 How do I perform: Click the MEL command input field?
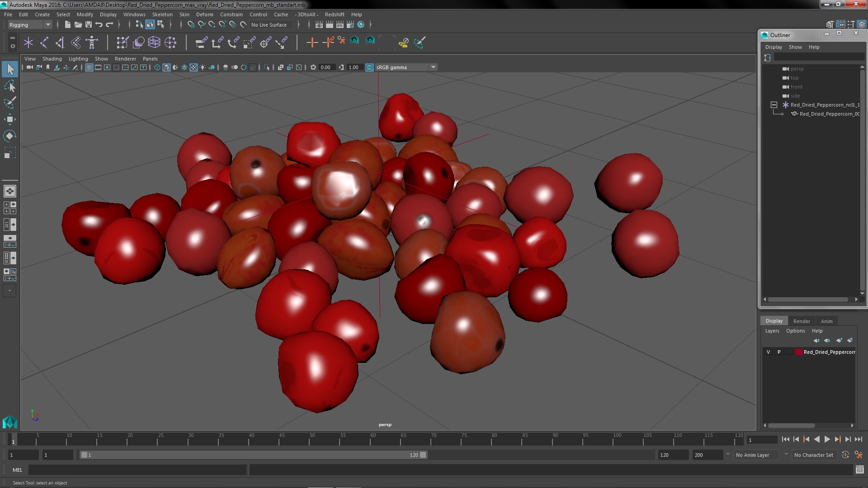pos(137,470)
